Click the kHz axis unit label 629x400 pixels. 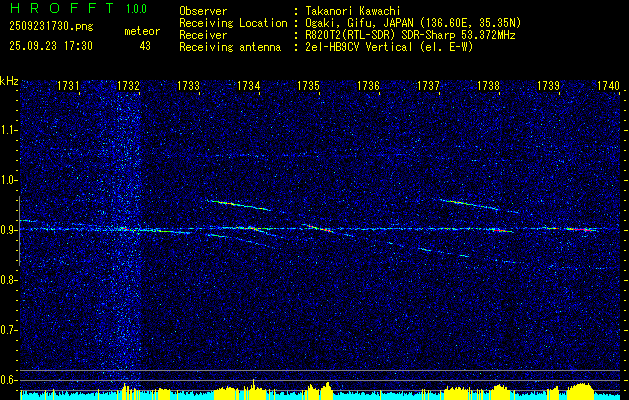9,81
